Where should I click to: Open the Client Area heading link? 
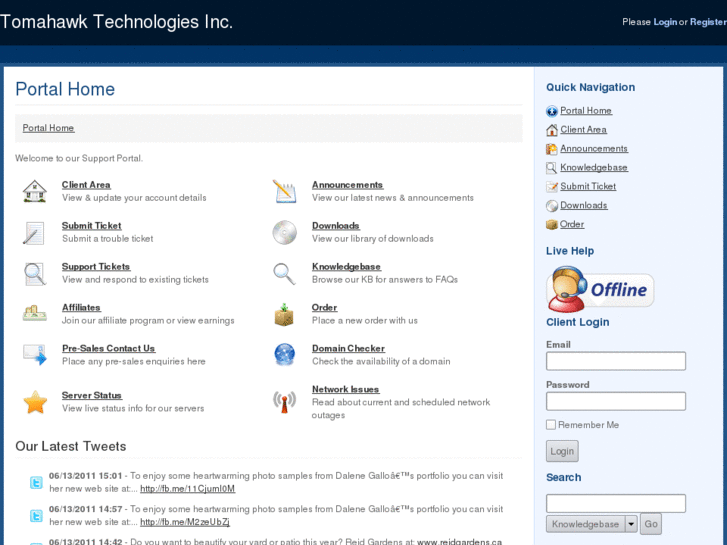(86, 185)
